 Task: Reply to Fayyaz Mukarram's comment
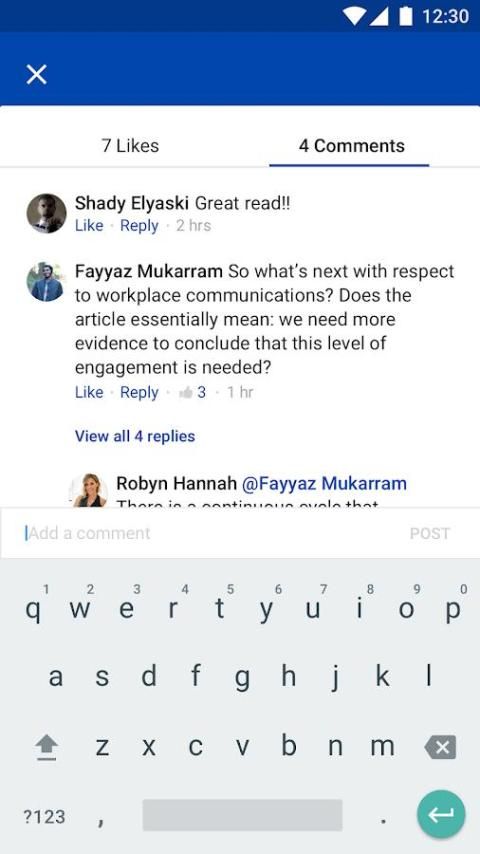tap(139, 392)
